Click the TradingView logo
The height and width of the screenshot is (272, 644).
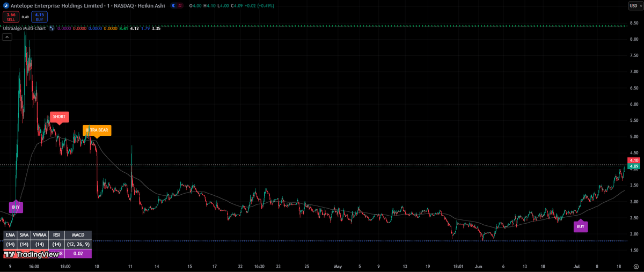click(31, 254)
